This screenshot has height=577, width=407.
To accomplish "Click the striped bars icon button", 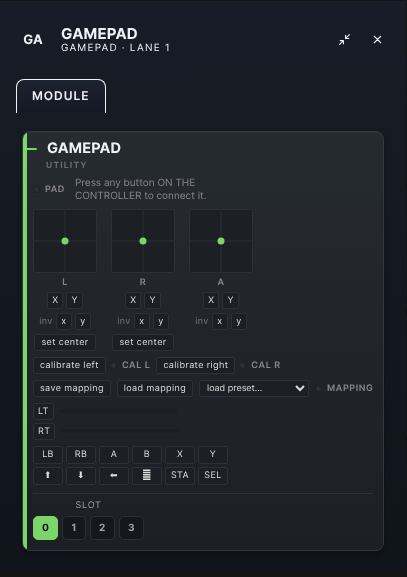I will click(x=146, y=475).
